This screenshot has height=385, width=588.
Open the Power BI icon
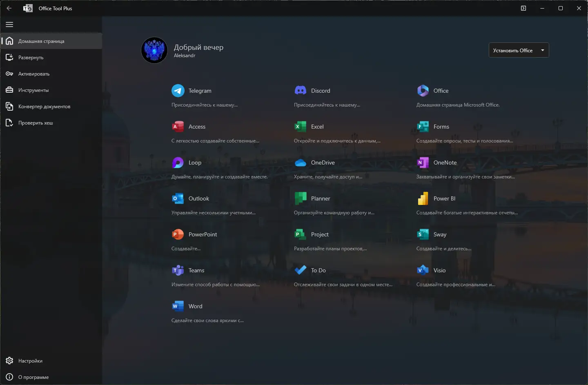pyautogui.click(x=423, y=198)
